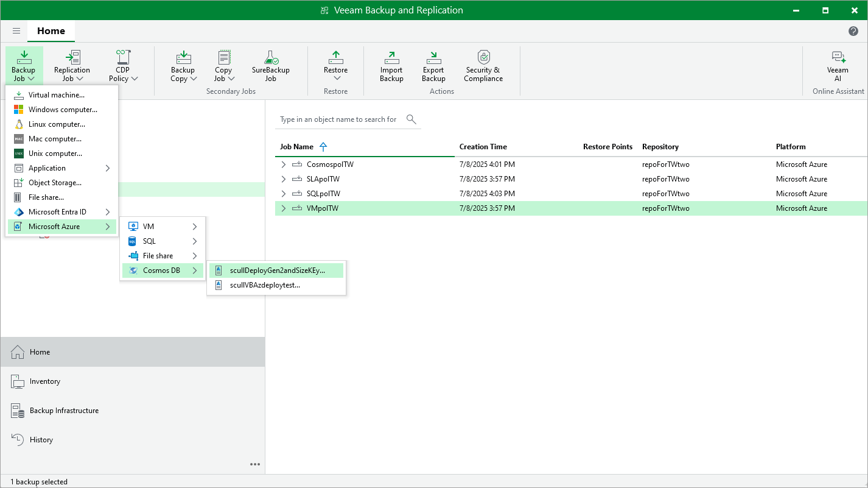Screen dimensions: 868x488
Task: Sort by the Creation Time column header
Action: point(483,147)
